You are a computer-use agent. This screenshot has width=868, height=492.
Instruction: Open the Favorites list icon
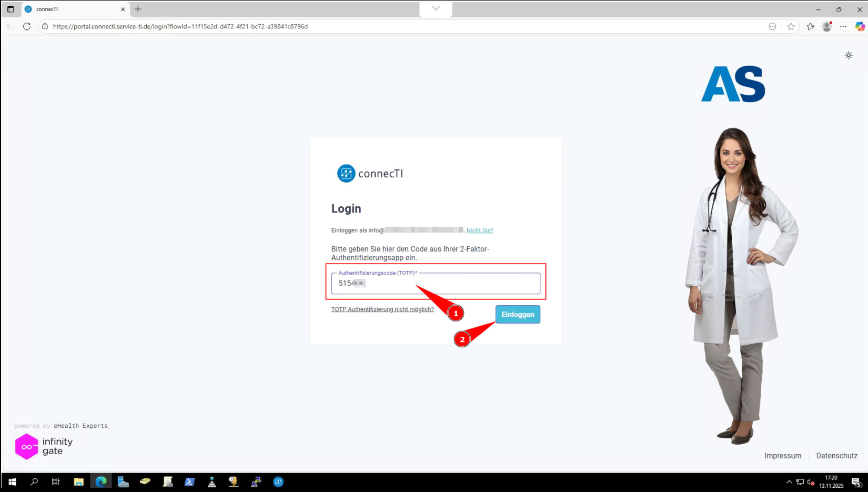810,26
